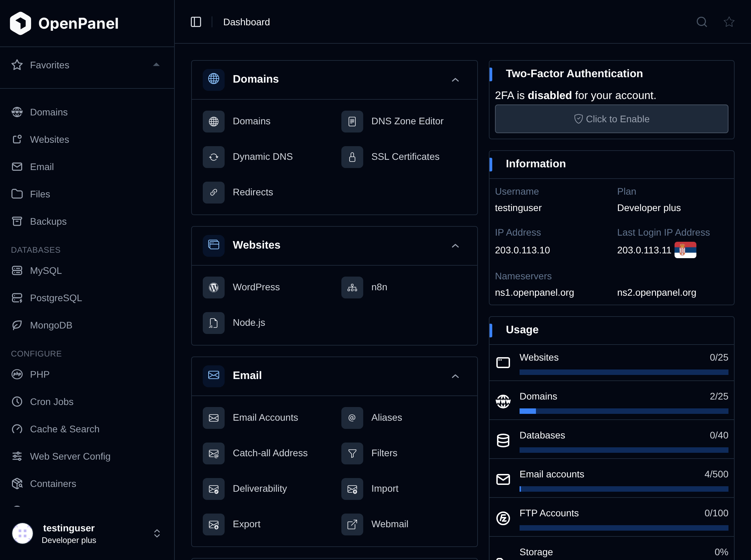
Task: Click the Serbian flag next to last login IP
Action: click(x=685, y=250)
